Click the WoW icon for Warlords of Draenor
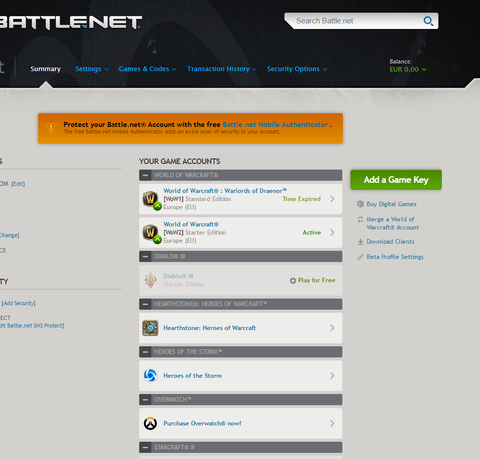480x459 pixels. coord(151,200)
